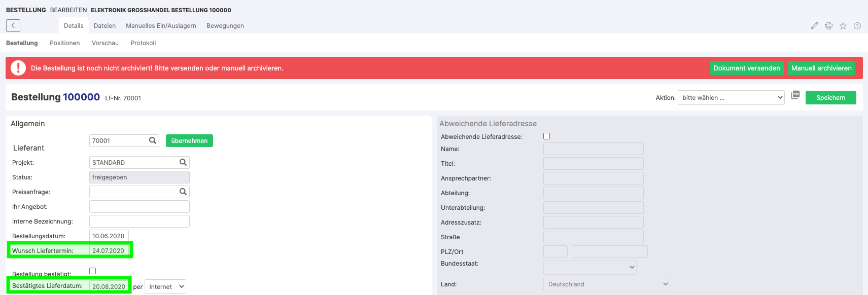Screen dimensions: 868x295
Task: Click the favorite star icon
Action: 843,26
